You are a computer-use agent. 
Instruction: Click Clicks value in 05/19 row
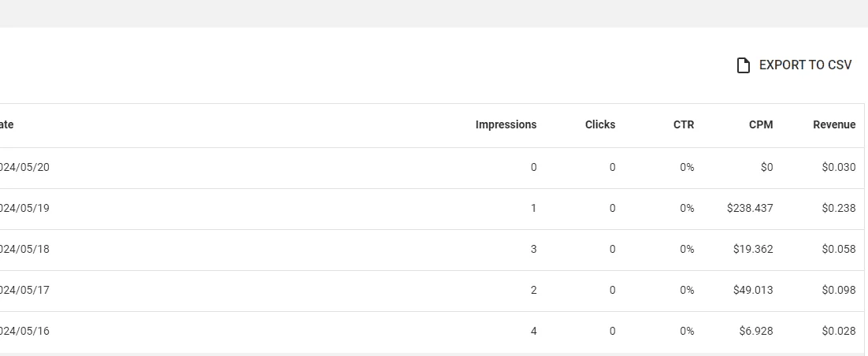click(612, 208)
